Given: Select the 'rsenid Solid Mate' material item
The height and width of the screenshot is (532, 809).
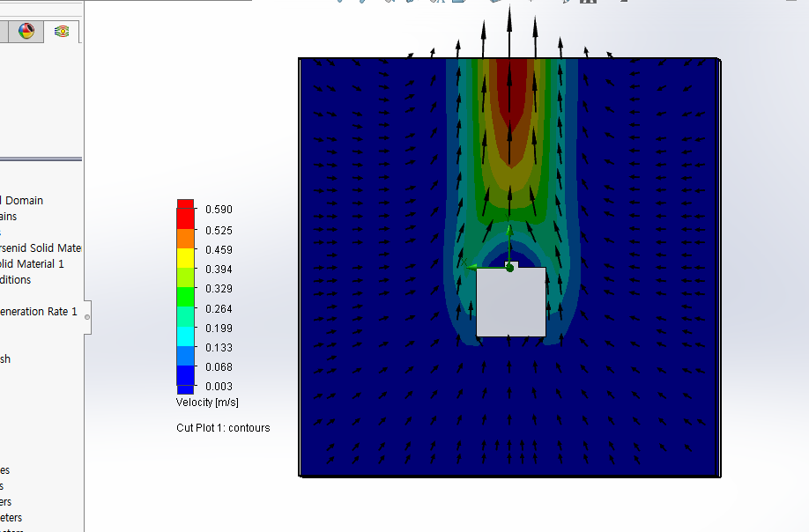Looking at the screenshot, I should [41, 248].
